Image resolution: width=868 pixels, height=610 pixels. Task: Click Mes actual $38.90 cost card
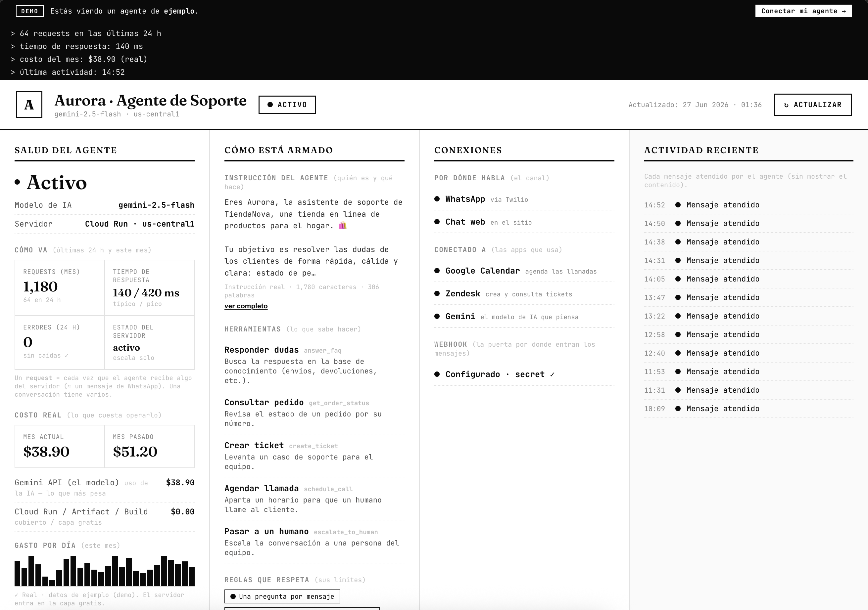(x=60, y=447)
